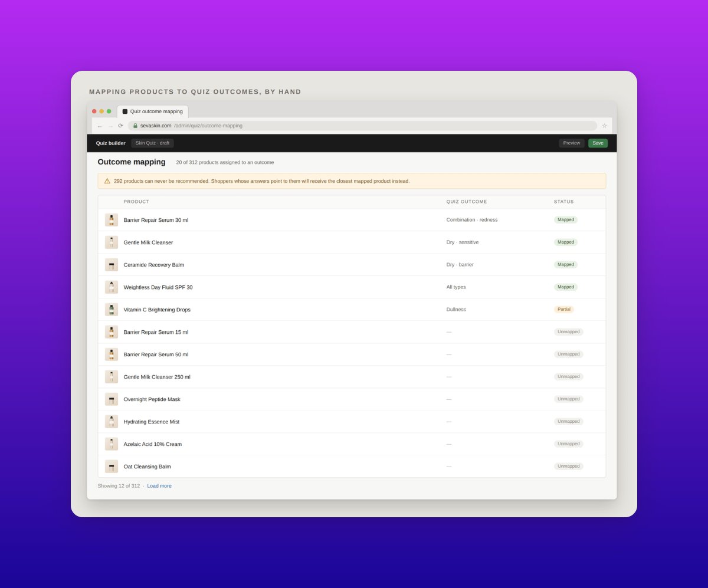
Task: Open Oat Cleansing Balm thumbnail
Action: click(x=112, y=467)
